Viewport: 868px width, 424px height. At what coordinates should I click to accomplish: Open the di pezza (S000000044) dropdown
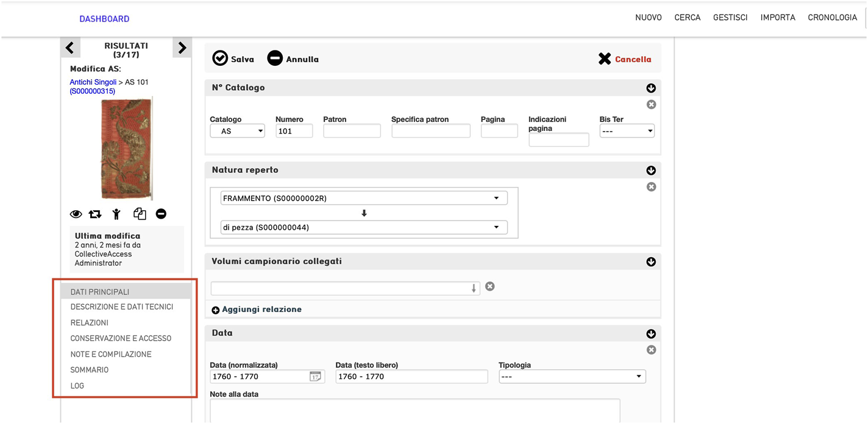click(364, 227)
